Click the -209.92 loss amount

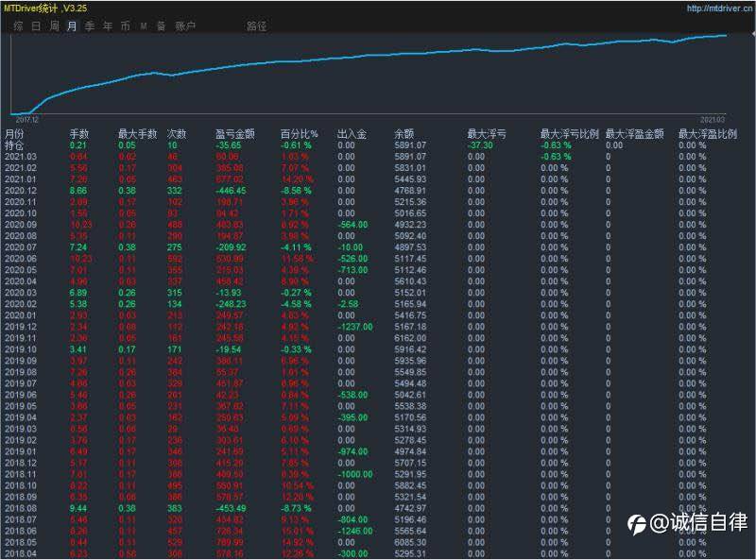[x=231, y=247]
